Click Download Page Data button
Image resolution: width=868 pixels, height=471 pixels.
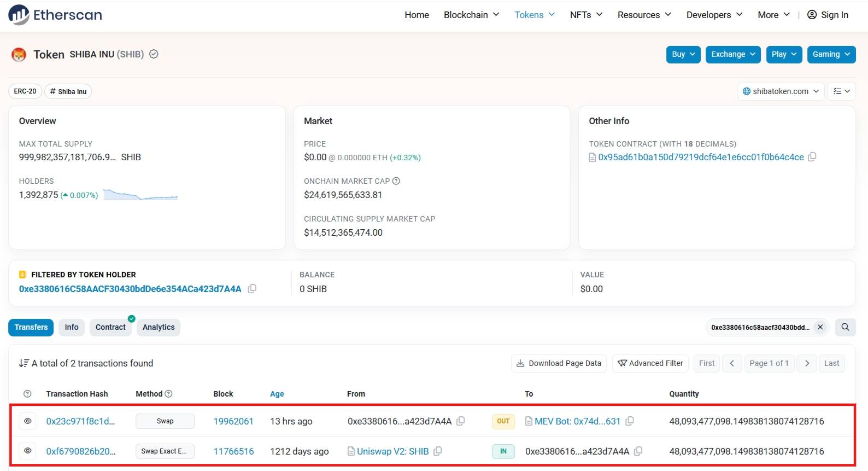pyautogui.click(x=559, y=363)
